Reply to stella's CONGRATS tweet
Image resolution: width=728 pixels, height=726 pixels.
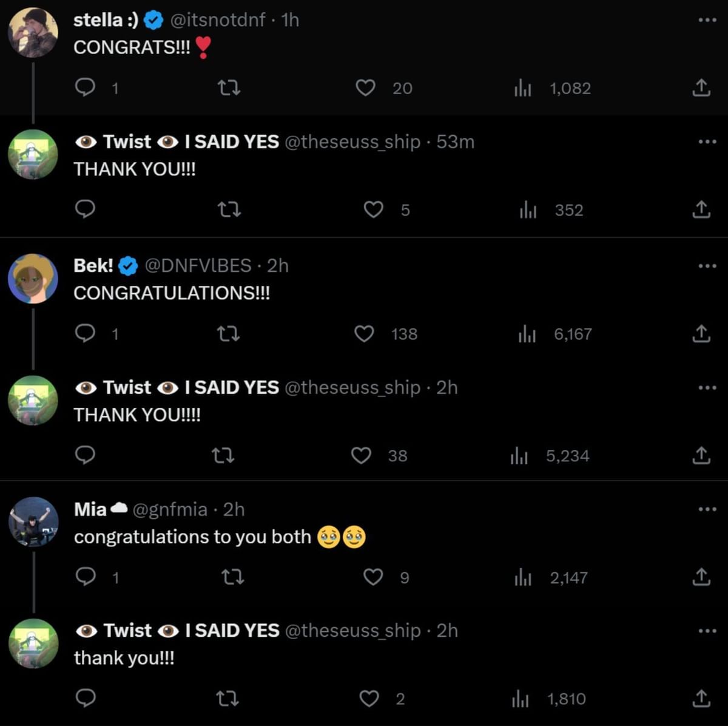(x=85, y=87)
